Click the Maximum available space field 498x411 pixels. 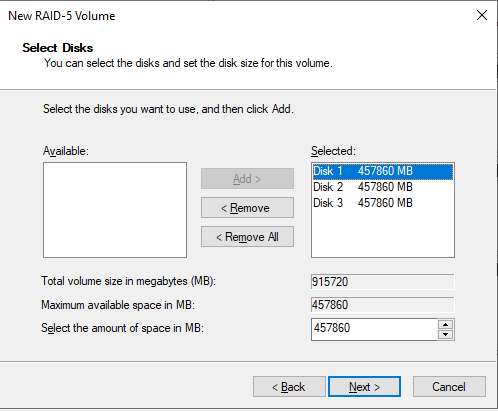[382, 305]
